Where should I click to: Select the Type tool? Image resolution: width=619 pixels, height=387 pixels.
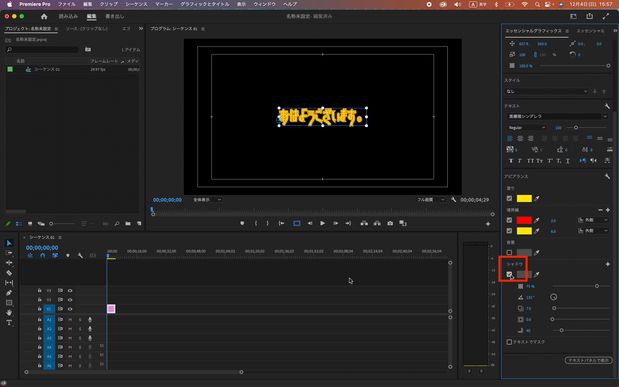click(x=9, y=323)
